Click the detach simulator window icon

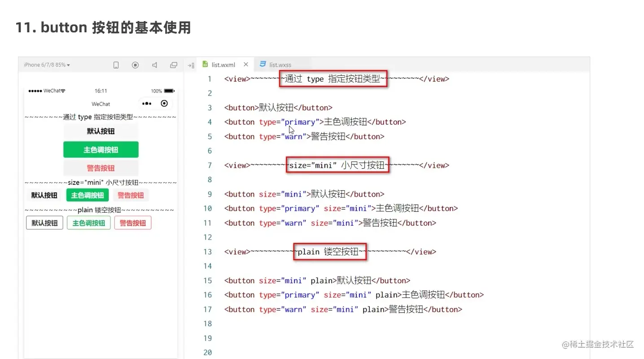174,65
